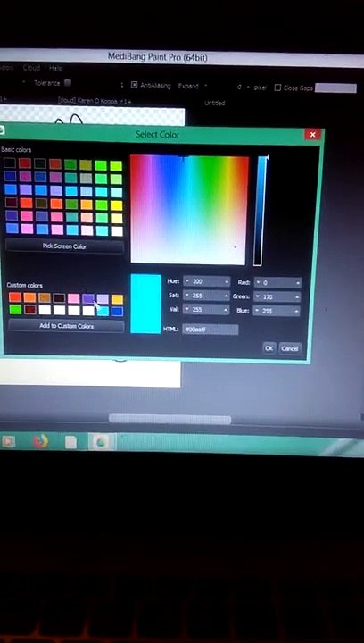Disable the AntiAliasing checkbox
The height and width of the screenshot is (643, 364).
click(135, 85)
